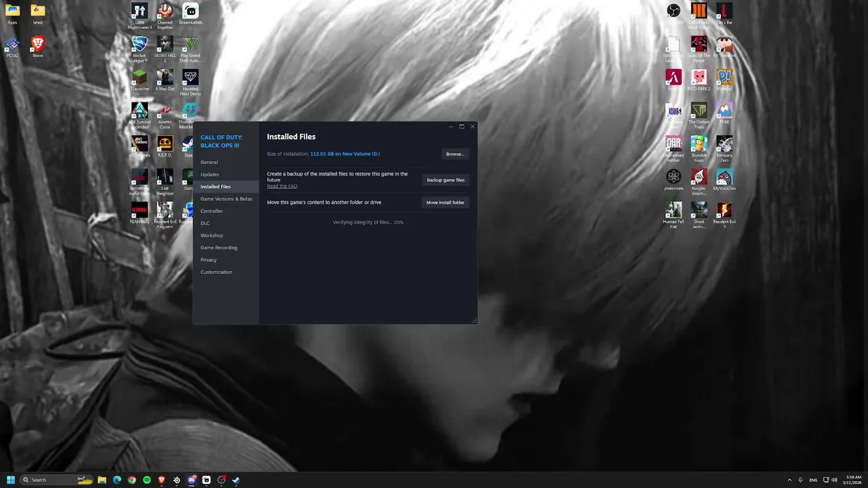Open ARC Raiders desktop icon
Screen dimensions: 868x488
click(x=140, y=147)
